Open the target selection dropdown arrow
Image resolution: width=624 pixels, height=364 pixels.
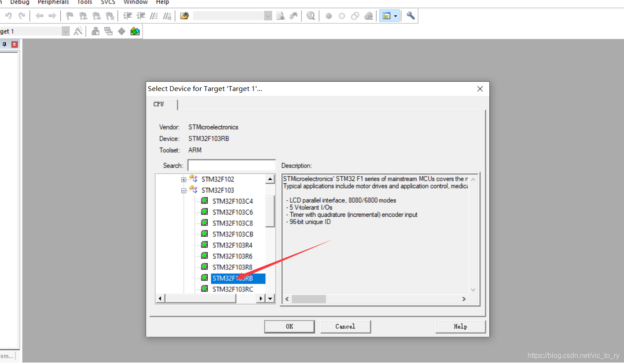pyautogui.click(x=66, y=31)
